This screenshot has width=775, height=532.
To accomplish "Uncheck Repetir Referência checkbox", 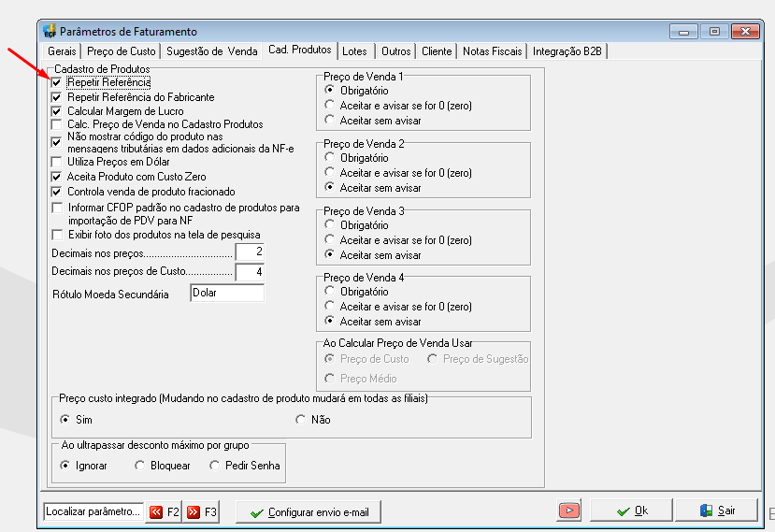I will [57, 82].
